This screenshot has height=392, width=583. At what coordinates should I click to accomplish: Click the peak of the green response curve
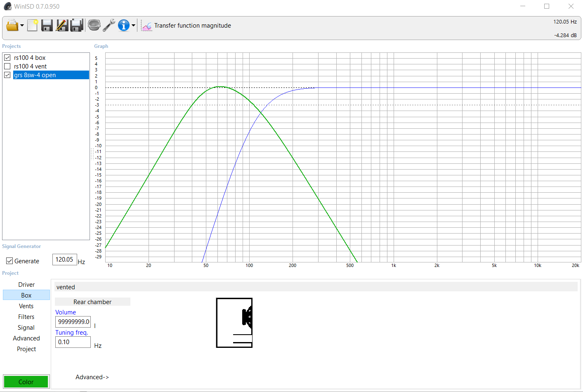coord(221,87)
